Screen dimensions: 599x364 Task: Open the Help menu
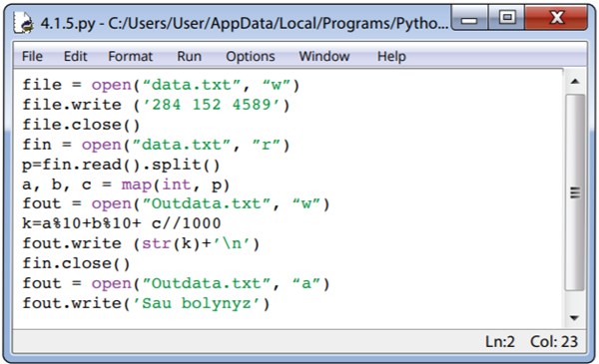tap(391, 57)
